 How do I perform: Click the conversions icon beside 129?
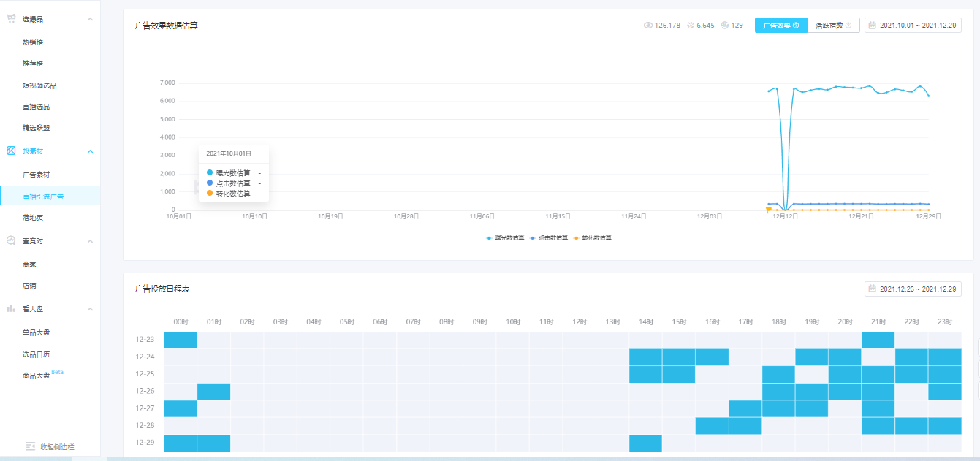pyautogui.click(x=724, y=26)
